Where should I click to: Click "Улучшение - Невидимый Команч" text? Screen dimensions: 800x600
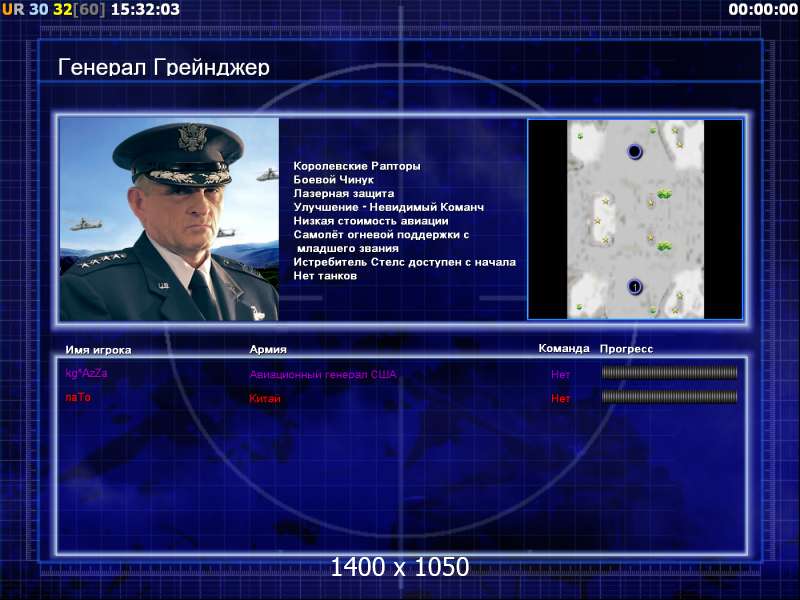coord(388,207)
